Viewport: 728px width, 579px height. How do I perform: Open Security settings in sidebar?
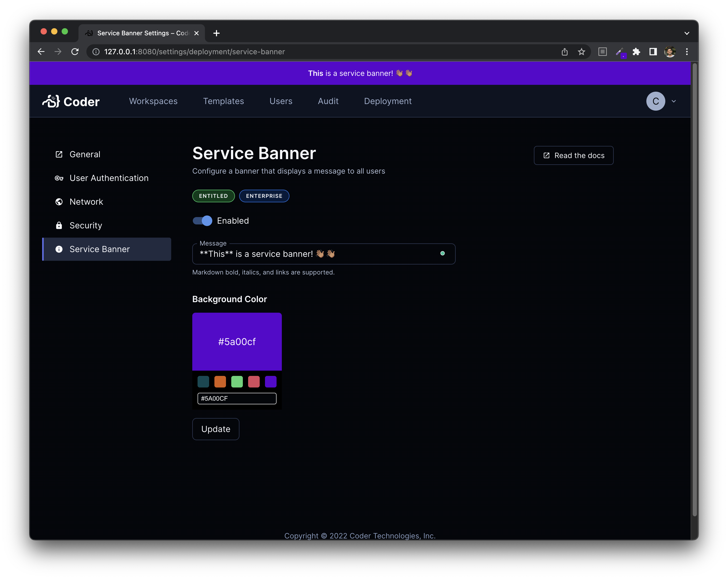85,225
